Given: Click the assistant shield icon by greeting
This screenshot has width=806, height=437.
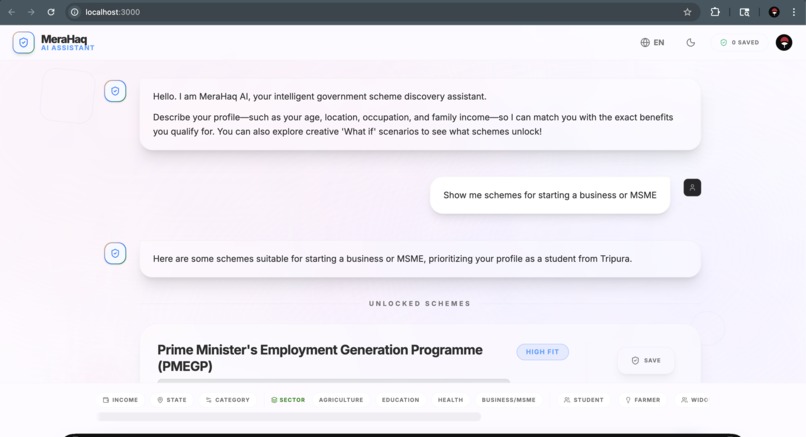Looking at the screenshot, I should coord(115,91).
